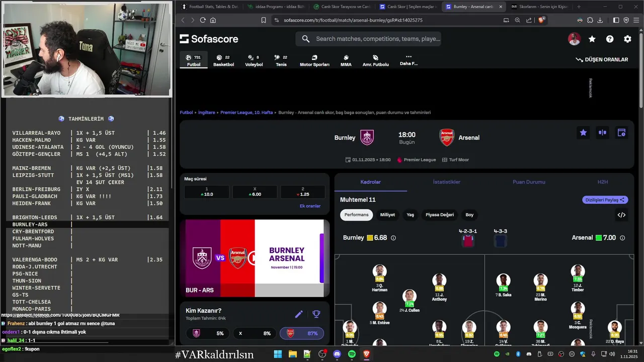Select odds 2 at 1.25
Image resolution: width=644 pixels, height=362 pixels.
coord(302,192)
